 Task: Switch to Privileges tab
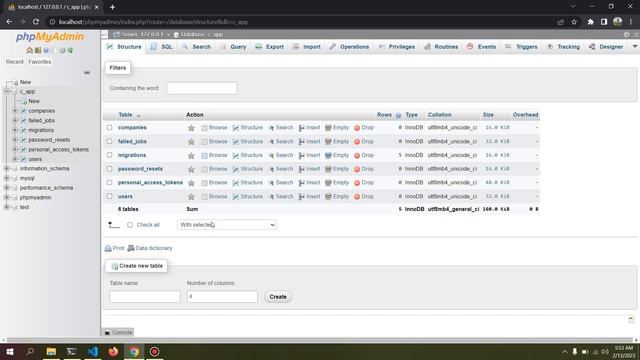(397, 47)
